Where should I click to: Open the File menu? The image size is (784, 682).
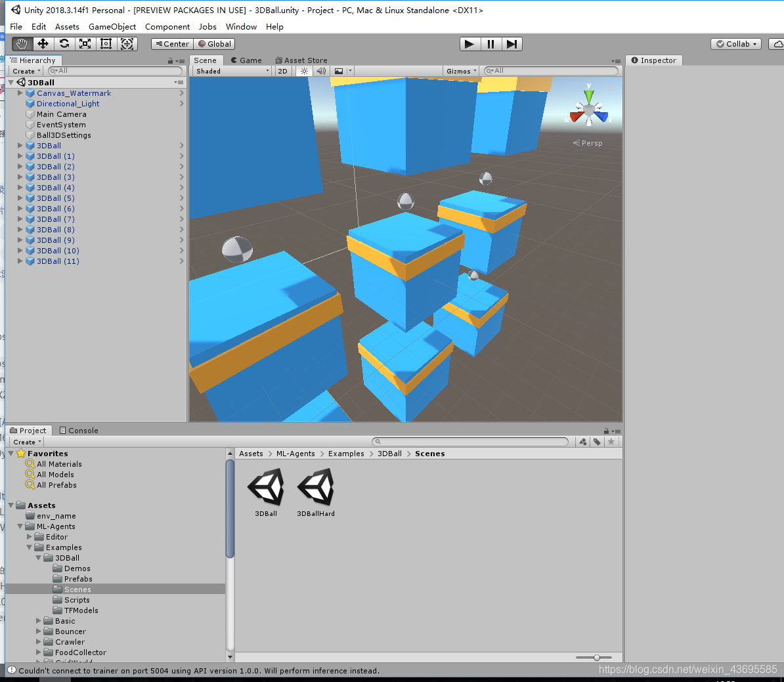[x=16, y=26]
